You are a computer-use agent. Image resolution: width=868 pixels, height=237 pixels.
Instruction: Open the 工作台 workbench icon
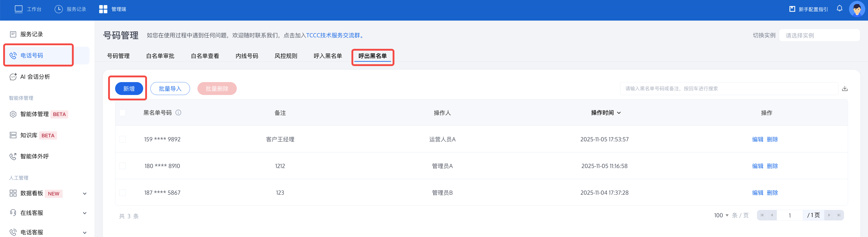19,9
